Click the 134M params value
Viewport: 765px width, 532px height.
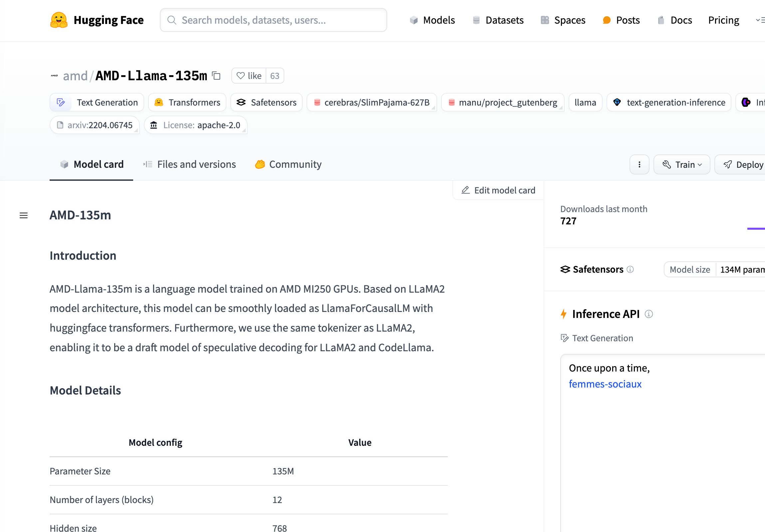click(x=742, y=269)
